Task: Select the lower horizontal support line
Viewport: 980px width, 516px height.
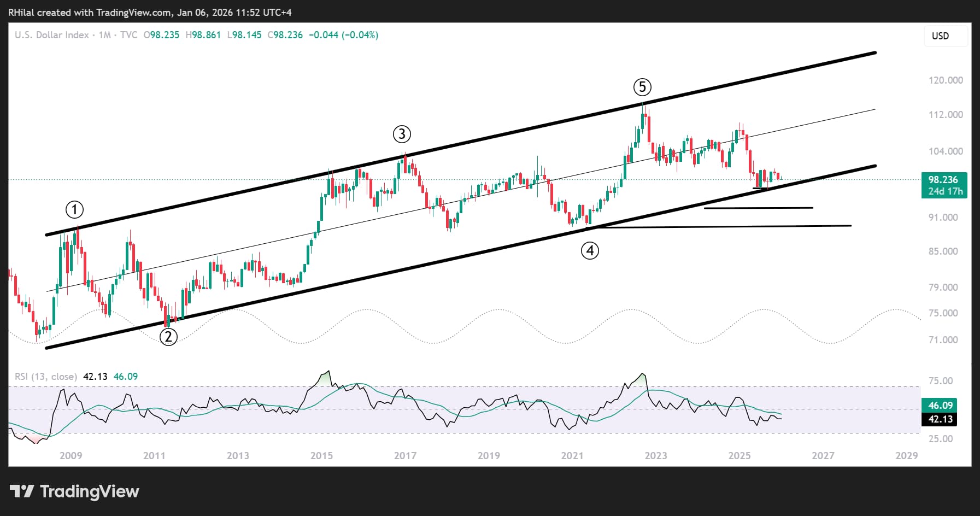Action: click(x=721, y=226)
